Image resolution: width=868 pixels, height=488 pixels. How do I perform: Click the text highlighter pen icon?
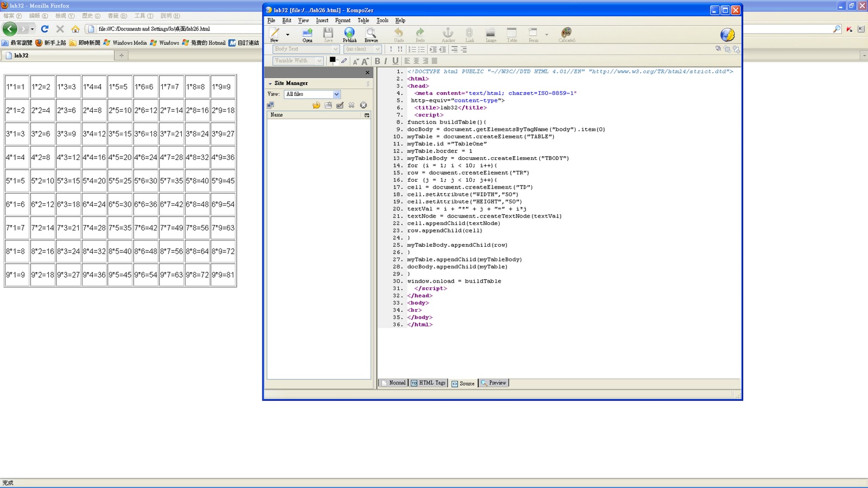pos(344,61)
